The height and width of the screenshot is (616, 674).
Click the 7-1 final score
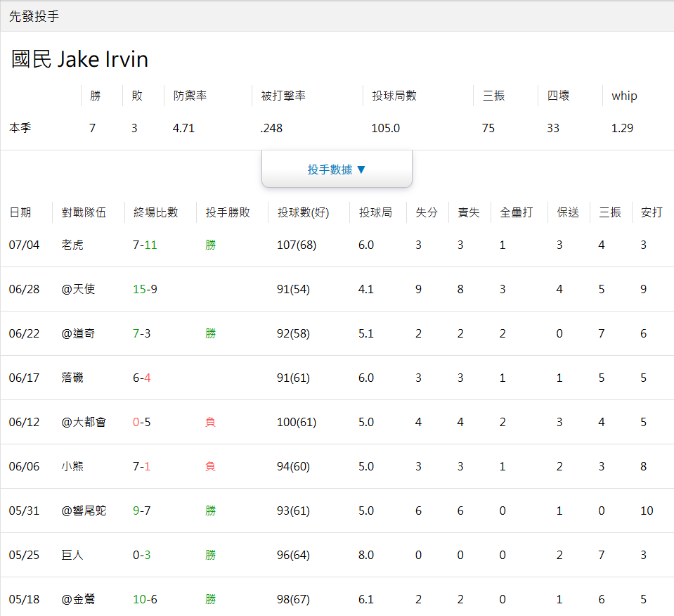click(x=142, y=467)
